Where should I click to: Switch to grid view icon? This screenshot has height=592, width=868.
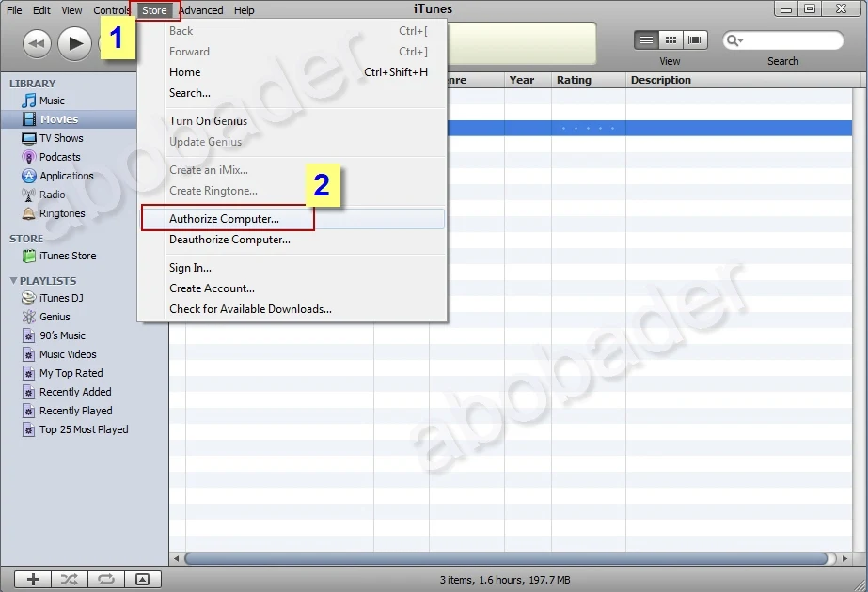[671, 39]
